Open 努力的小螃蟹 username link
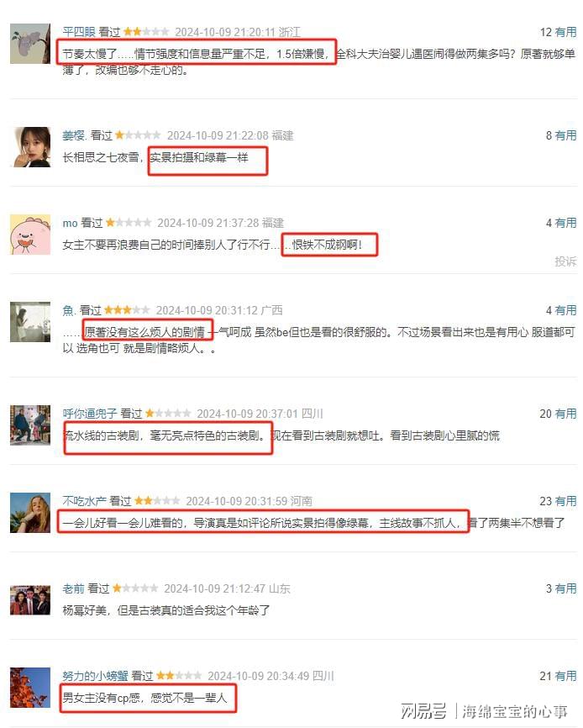This screenshot has height=728, width=583. [95, 677]
